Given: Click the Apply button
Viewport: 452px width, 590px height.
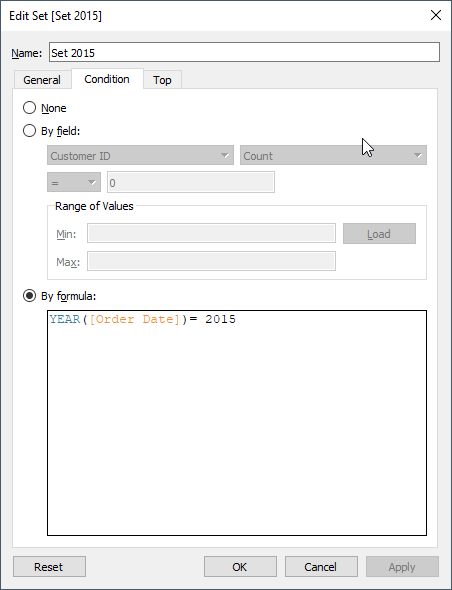Looking at the screenshot, I should (x=402, y=567).
